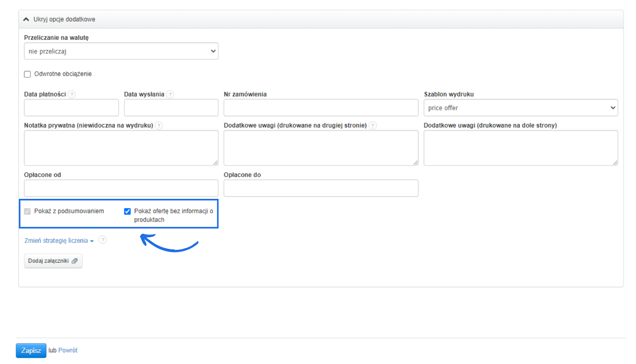This screenshot has width=636, height=364.
Task: Collapse options with Ukryj opcje dodatkowe chevron
Action: (x=26, y=19)
